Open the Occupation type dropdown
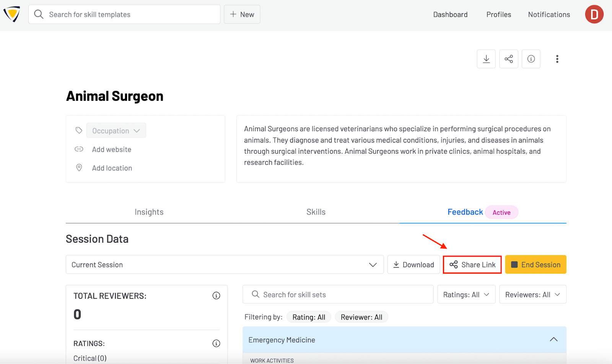The height and width of the screenshot is (364, 612). (x=116, y=130)
